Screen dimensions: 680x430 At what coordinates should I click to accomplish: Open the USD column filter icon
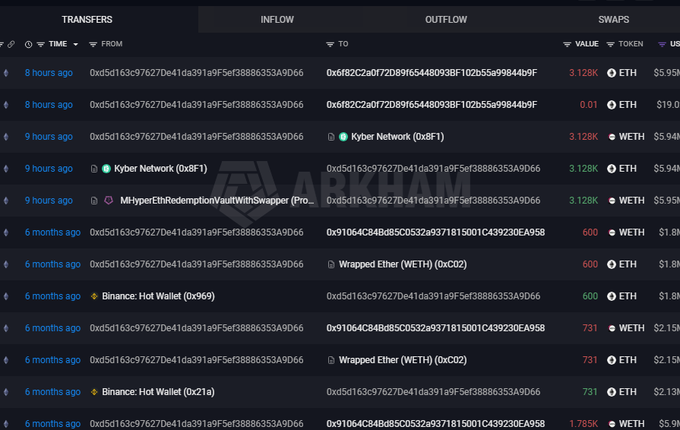pyautogui.click(x=662, y=44)
